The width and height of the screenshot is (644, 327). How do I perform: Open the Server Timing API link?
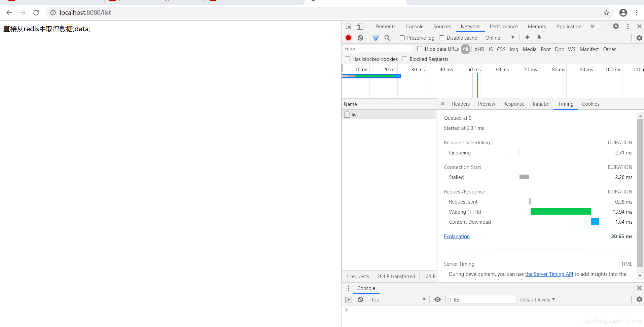coord(549,274)
